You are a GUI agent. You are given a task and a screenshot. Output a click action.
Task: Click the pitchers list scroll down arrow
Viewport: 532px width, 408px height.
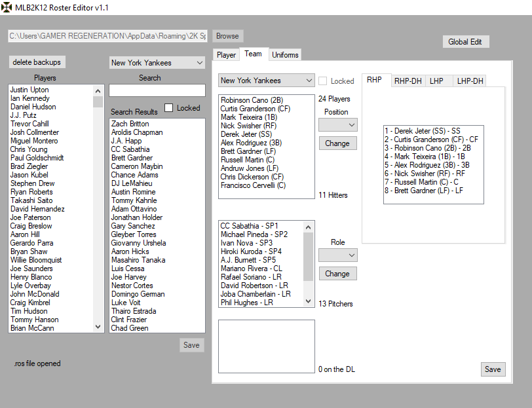[x=308, y=301]
